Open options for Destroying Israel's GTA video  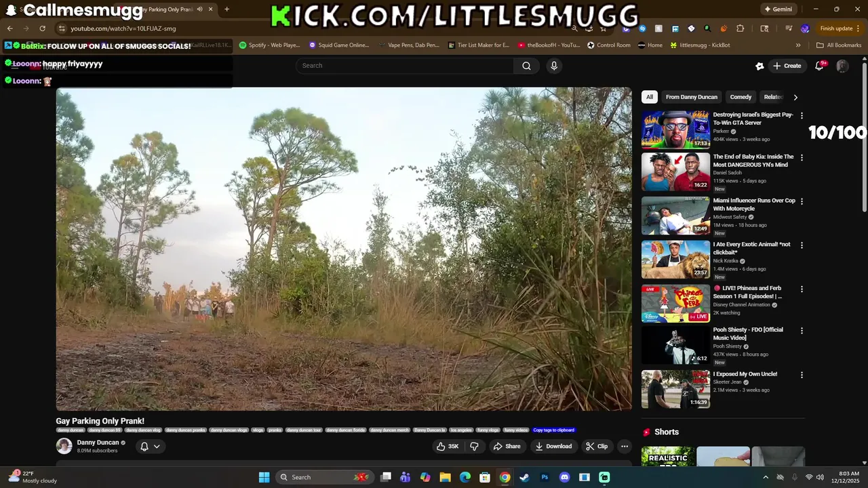[x=802, y=116]
